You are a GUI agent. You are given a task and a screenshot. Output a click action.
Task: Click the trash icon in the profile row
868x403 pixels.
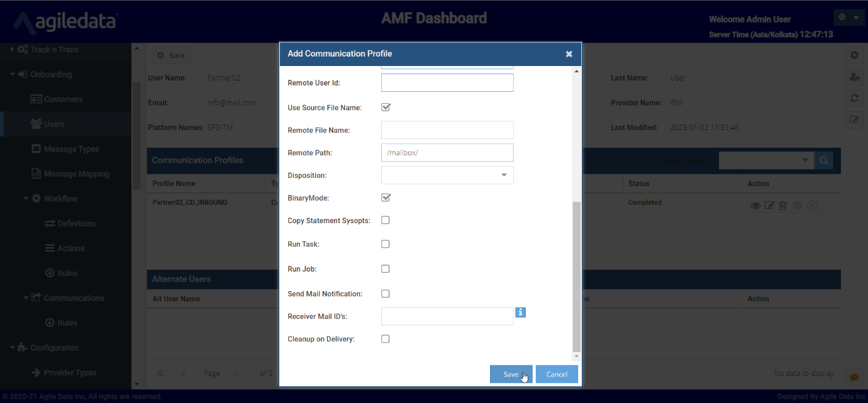[782, 206]
